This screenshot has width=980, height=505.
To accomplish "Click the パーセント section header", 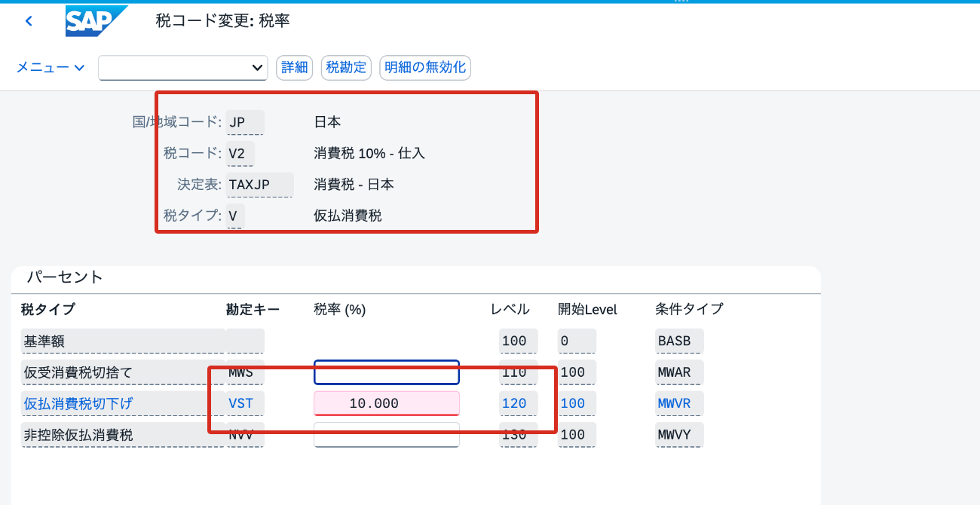I will click(65, 277).
